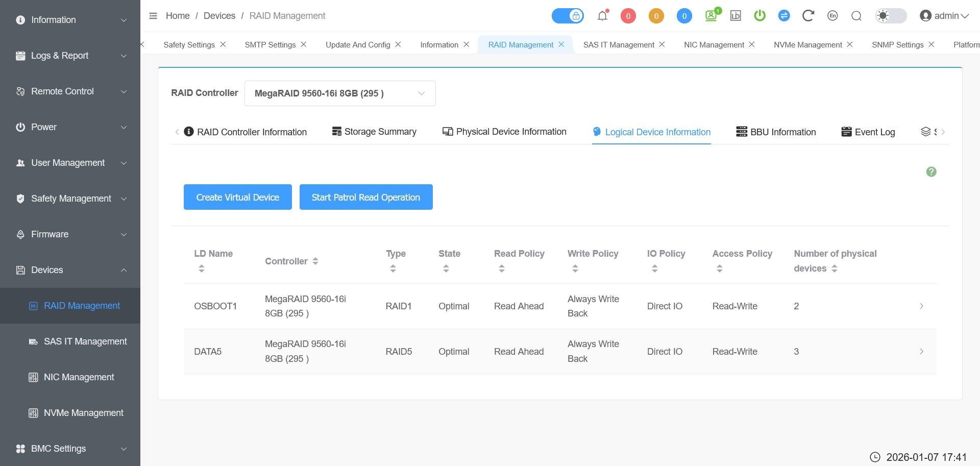This screenshot has height=466, width=980.
Task: Click the red critical alerts counter
Action: (x=628, y=16)
